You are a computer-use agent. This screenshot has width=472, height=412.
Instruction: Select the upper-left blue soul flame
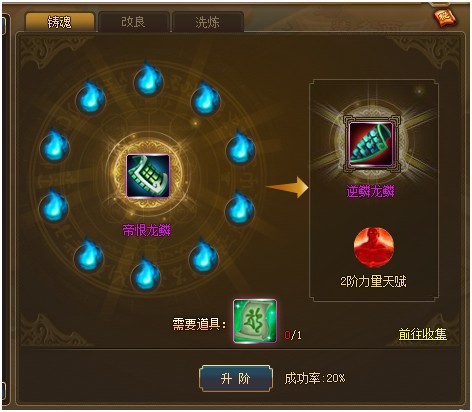pos(90,97)
